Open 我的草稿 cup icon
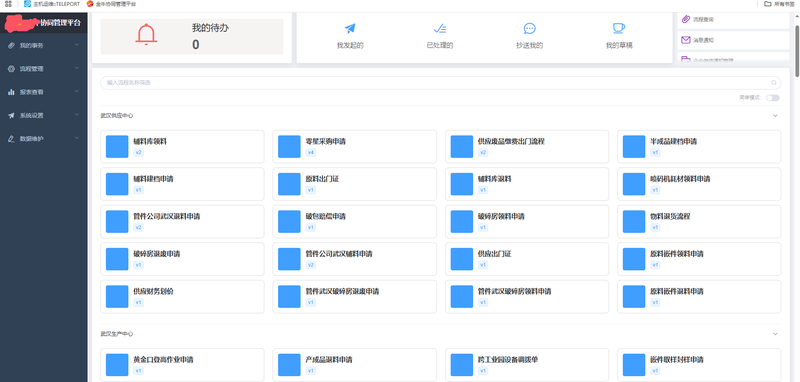The height and width of the screenshot is (382, 800). click(619, 28)
